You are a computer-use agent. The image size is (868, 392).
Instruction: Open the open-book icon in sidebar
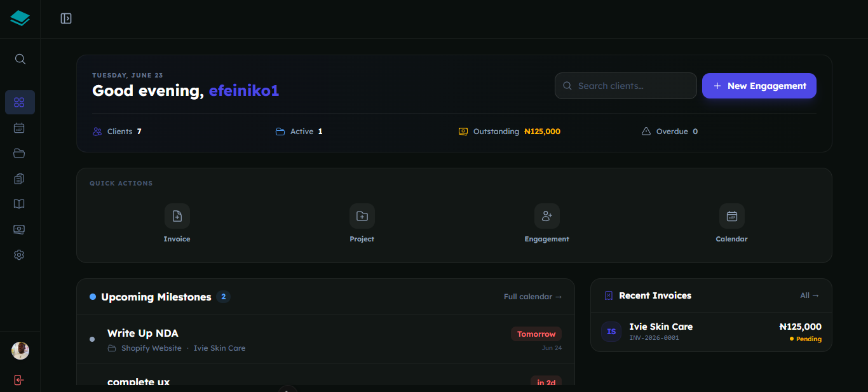tap(19, 204)
